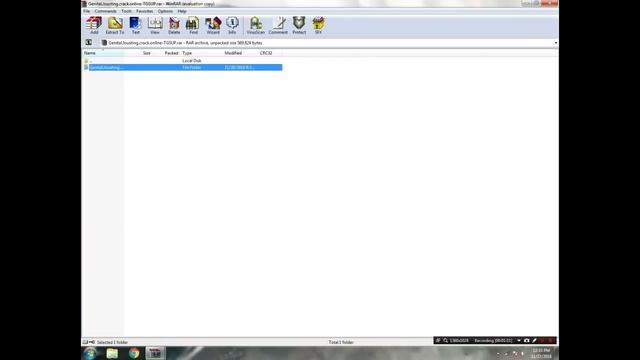Click the Add toolbar icon

94,26
